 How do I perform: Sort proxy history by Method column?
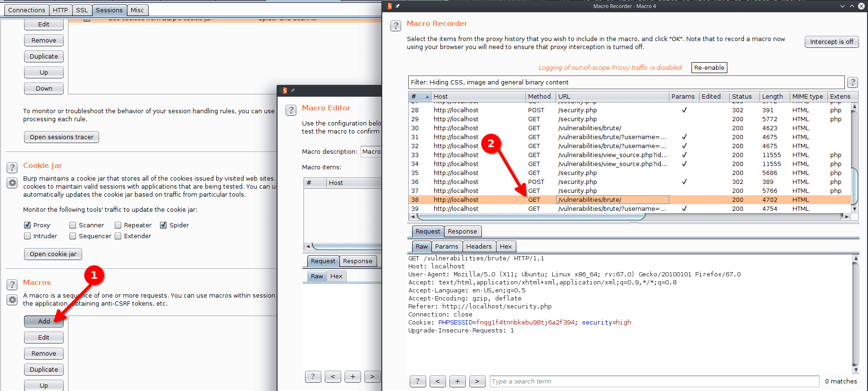(x=540, y=96)
